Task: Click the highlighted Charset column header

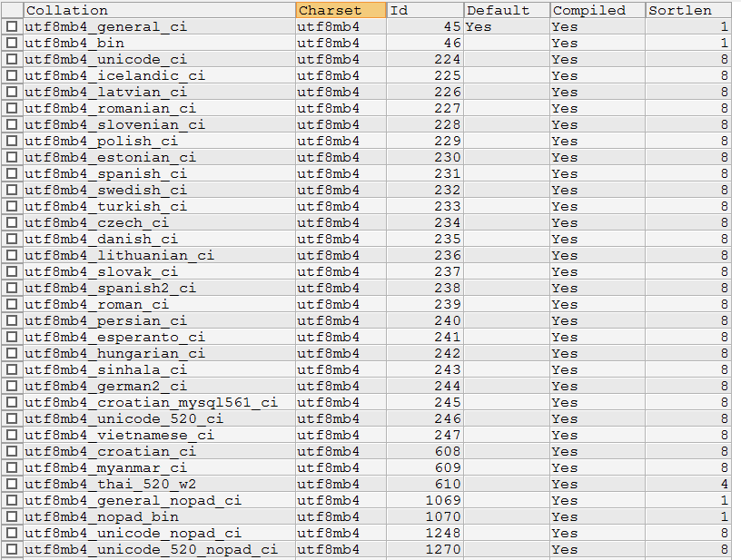Action: [341, 10]
